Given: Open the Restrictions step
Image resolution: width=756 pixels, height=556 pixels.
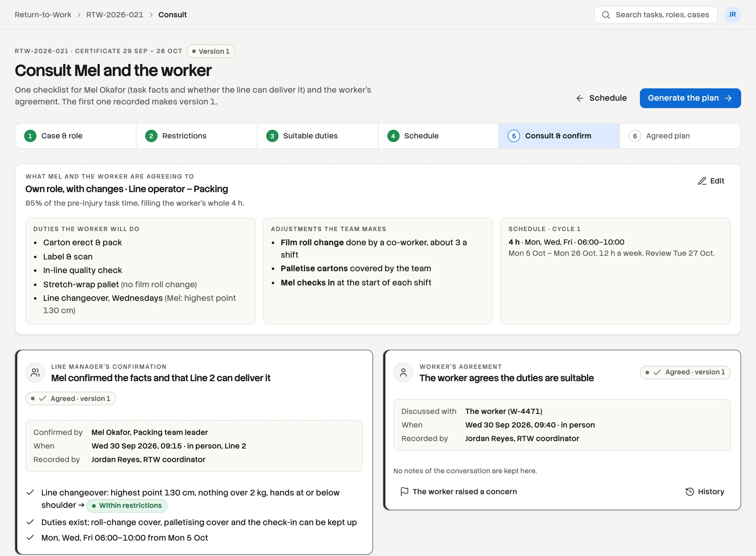Looking at the screenshot, I should click(197, 136).
